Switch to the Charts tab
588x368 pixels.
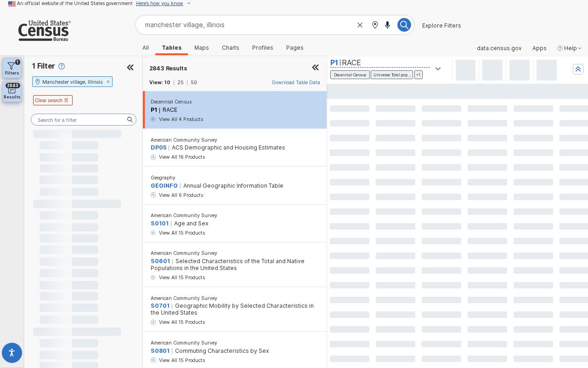point(231,48)
